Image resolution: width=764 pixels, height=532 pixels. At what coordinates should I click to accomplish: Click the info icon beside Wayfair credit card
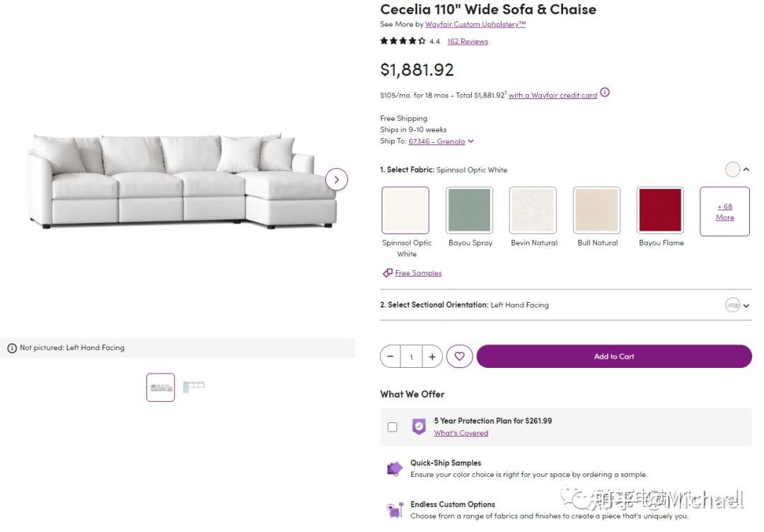[605, 93]
